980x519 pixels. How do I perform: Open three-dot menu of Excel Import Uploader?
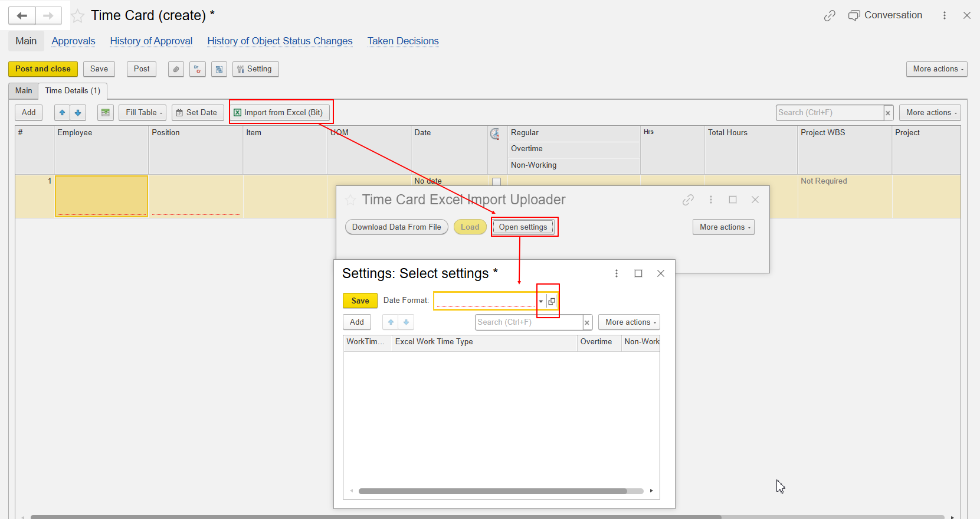coord(711,200)
